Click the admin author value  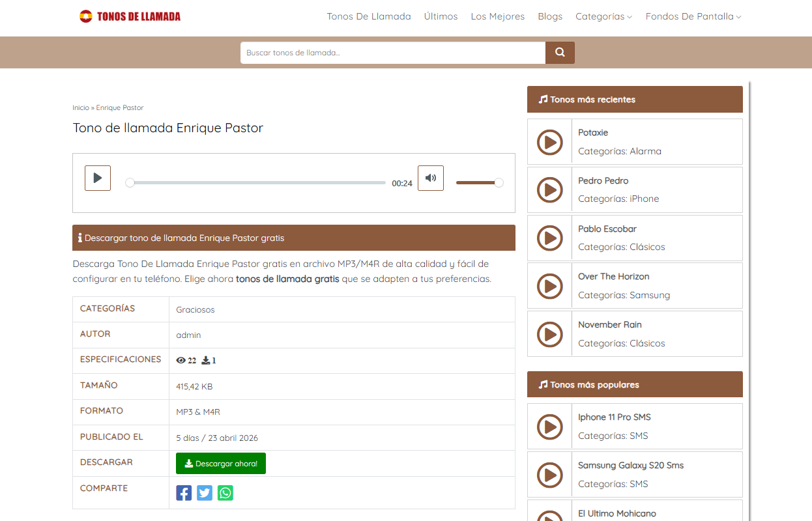point(188,335)
